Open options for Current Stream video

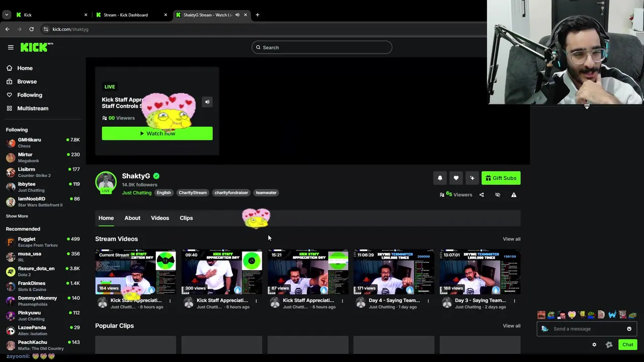(x=170, y=301)
